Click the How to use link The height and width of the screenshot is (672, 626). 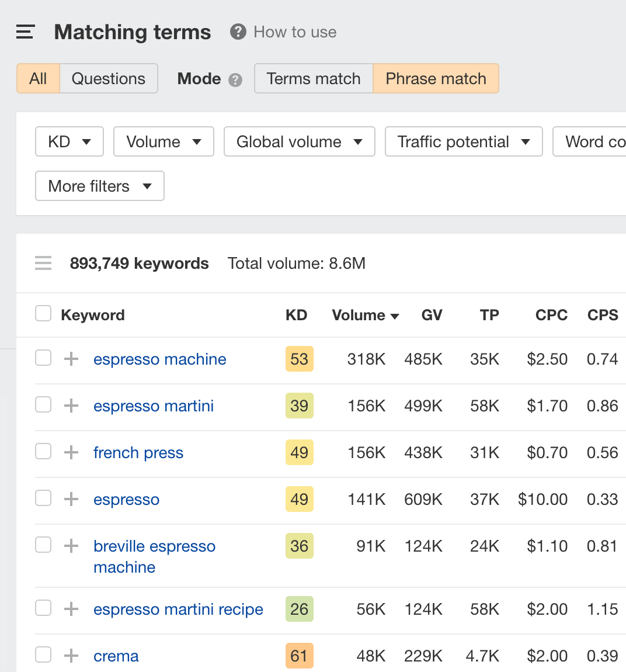point(295,32)
